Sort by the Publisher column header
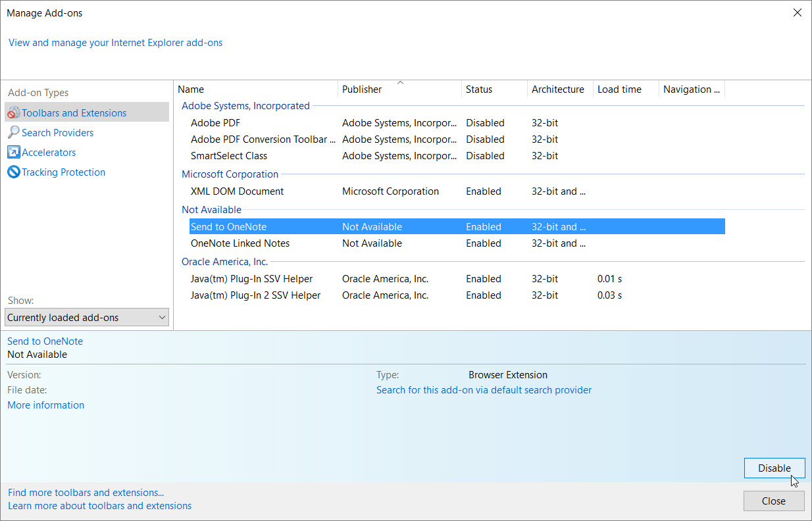This screenshot has width=812, height=521. pyautogui.click(x=399, y=89)
